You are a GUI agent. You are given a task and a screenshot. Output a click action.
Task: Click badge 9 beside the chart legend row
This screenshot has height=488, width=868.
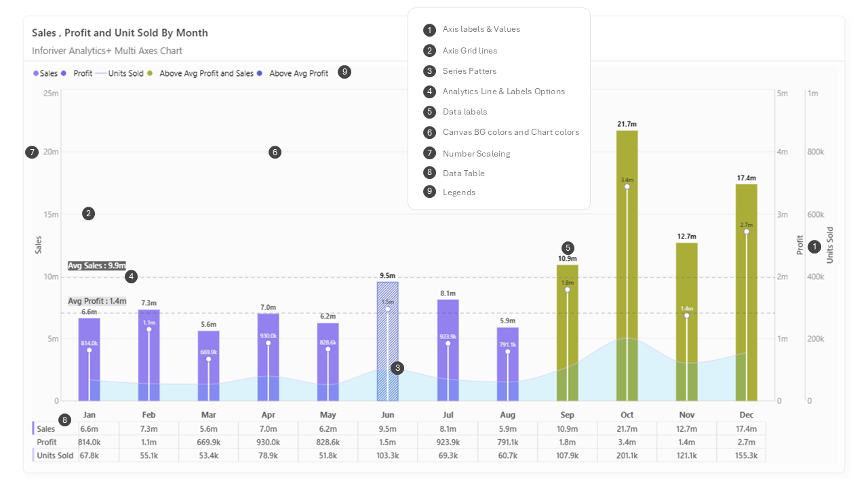pyautogui.click(x=344, y=72)
